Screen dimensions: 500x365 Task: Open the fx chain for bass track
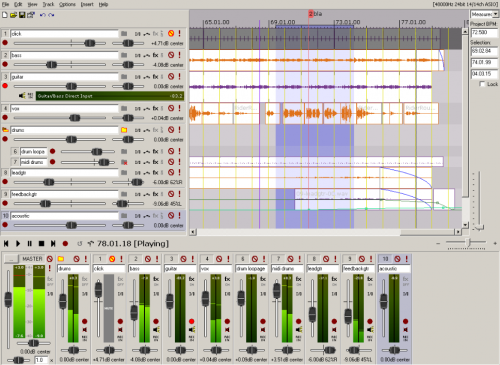coord(156,55)
